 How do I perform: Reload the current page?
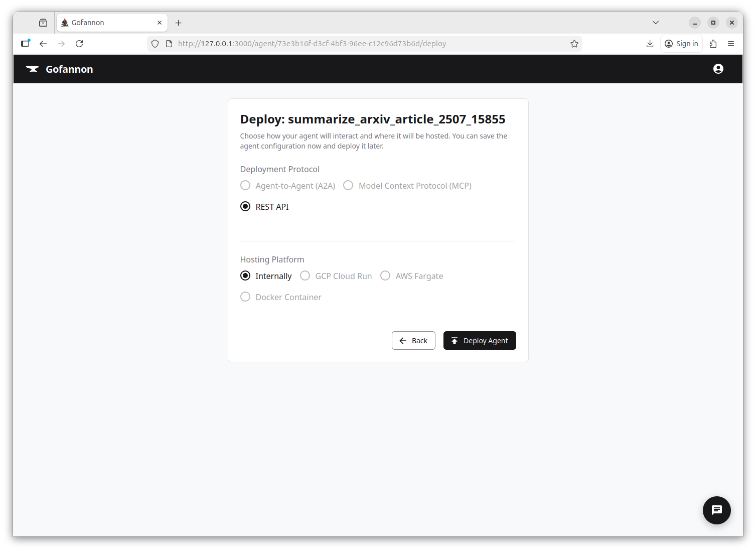pyautogui.click(x=79, y=44)
